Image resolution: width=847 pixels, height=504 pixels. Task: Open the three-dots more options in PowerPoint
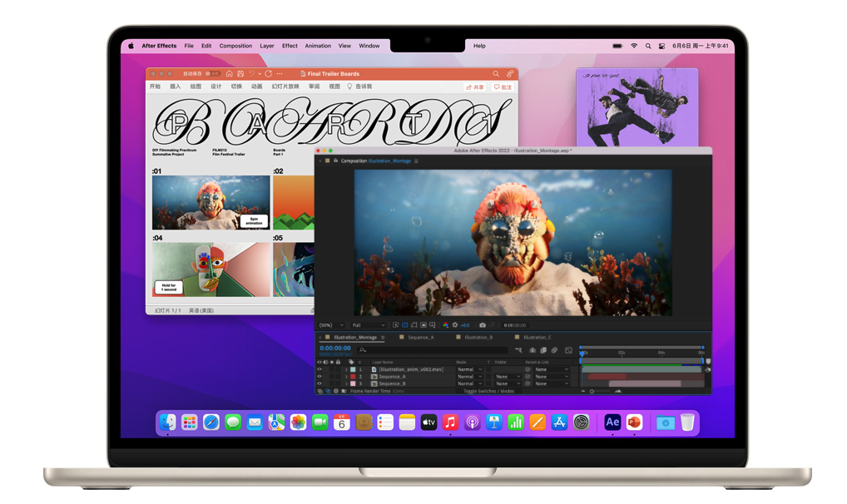click(280, 73)
